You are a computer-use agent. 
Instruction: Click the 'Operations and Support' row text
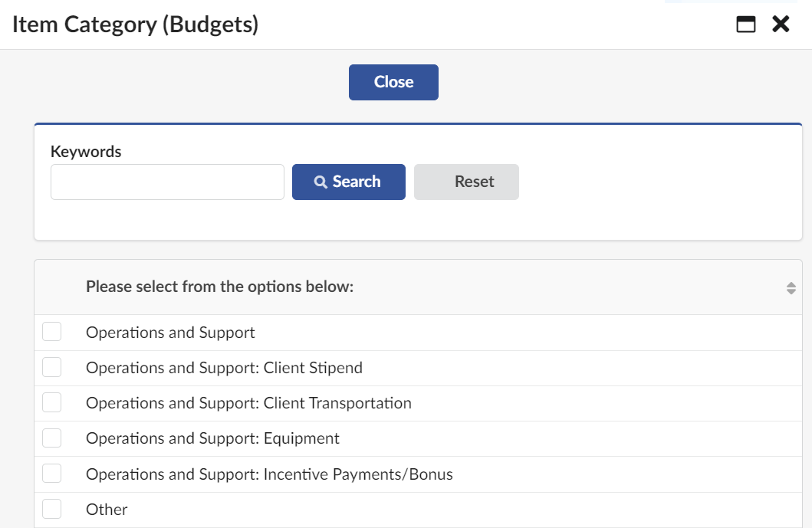pos(170,333)
